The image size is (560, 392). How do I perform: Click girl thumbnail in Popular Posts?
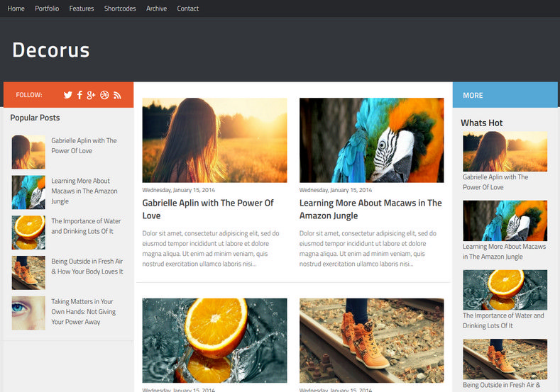(28, 152)
